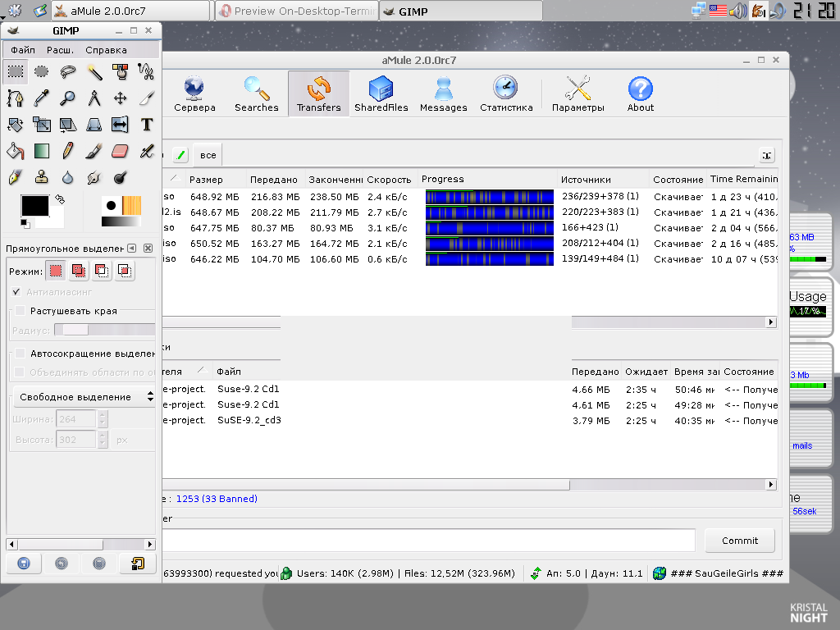
Task: Open the Сервера page in aMule
Action: click(194, 94)
